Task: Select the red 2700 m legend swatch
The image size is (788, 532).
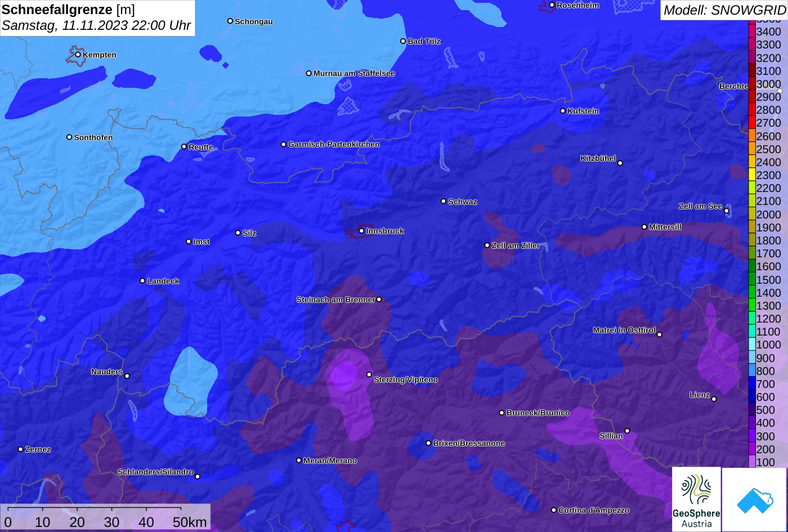Action: [x=751, y=123]
